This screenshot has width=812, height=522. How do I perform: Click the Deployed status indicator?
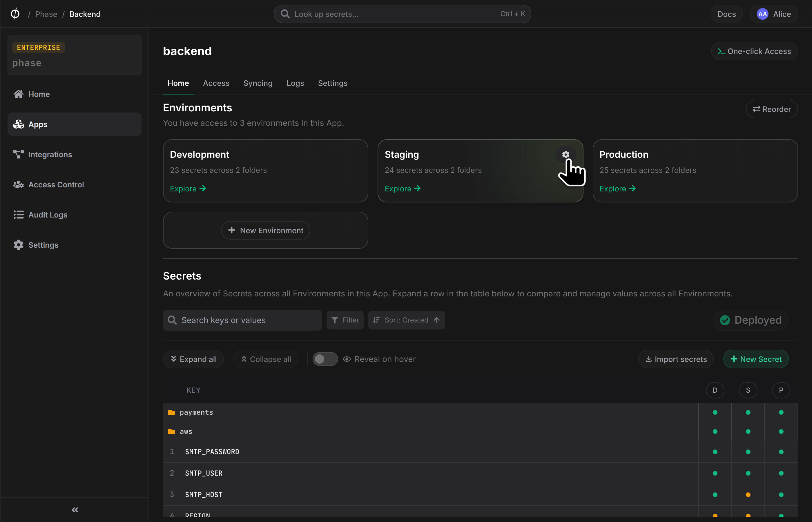(x=751, y=320)
